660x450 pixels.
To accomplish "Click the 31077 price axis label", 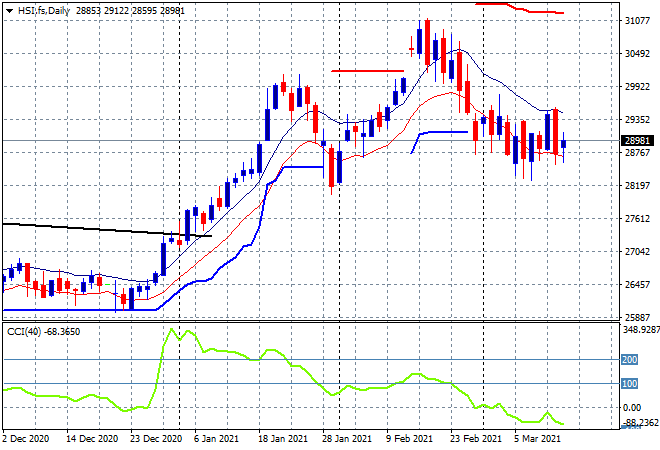I will (x=636, y=21).
